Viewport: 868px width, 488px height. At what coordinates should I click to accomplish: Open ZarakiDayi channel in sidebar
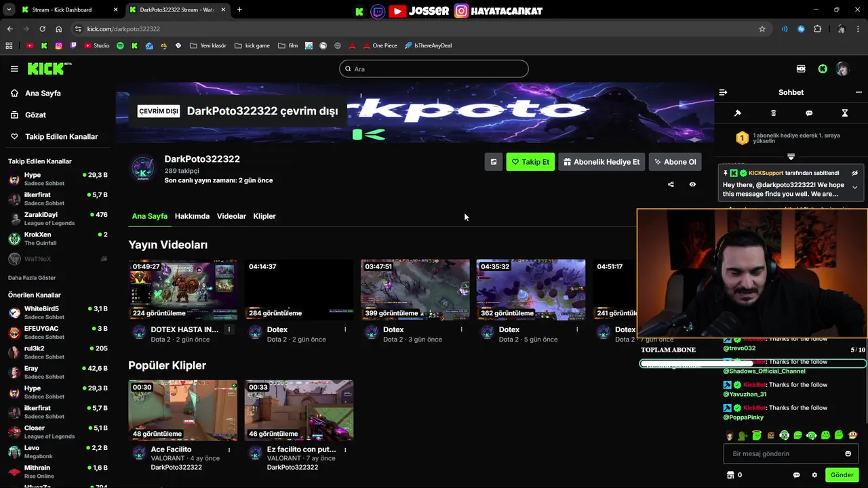[x=57, y=219]
